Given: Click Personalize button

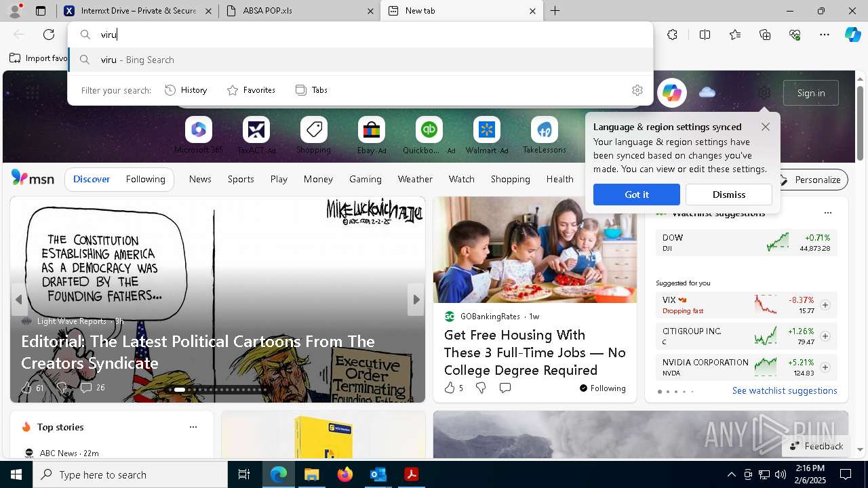Looking at the screenshot, I should (810, 180).
